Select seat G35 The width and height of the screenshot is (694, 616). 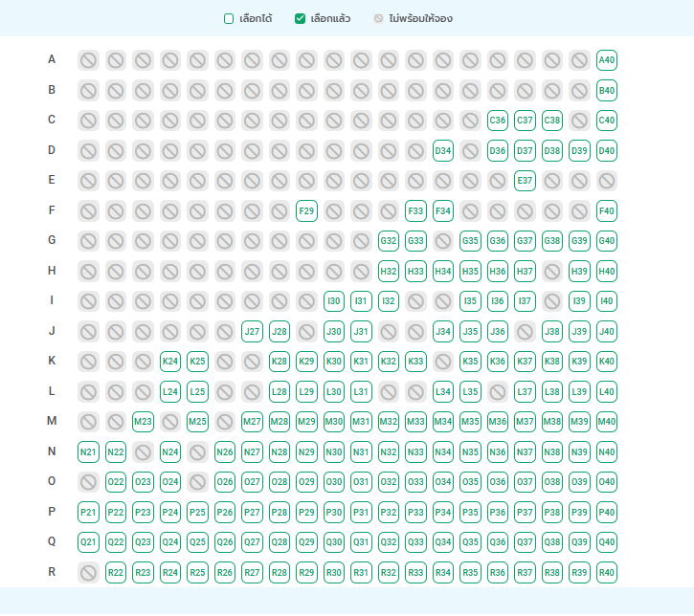(x=470, y=241)
